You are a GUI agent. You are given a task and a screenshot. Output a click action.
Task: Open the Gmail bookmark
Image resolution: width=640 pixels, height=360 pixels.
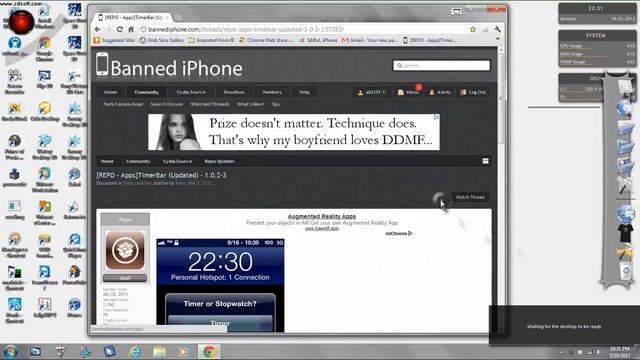[x=370, y=40]
